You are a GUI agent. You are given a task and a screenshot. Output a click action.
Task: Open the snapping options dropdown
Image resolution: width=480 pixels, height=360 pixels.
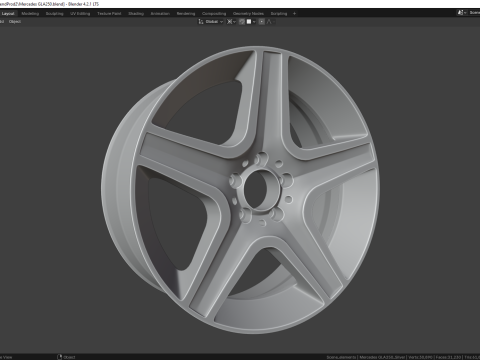tap(251, 22)
